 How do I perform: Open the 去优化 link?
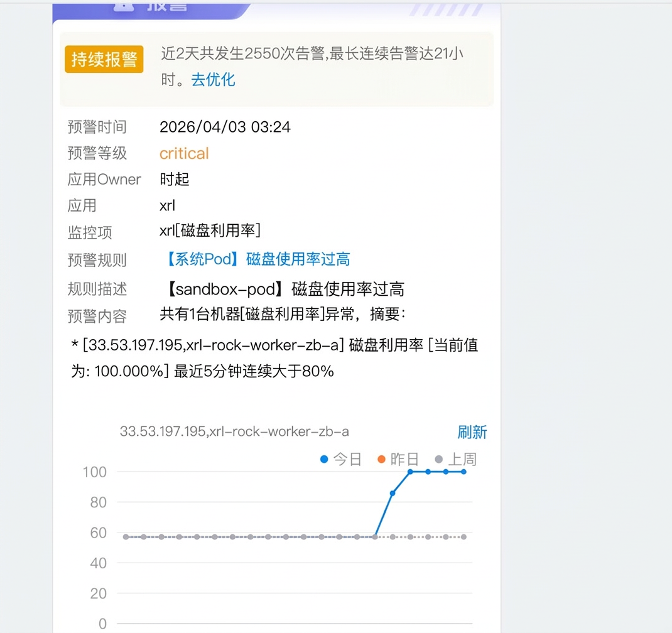click(213, 80)
